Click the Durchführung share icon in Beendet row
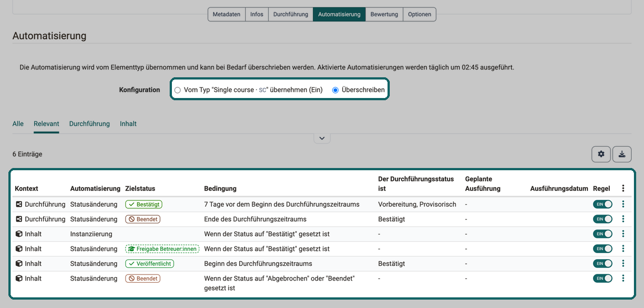Image resolution: width=644 pixels, height=308 pixels. pos(18,219)
